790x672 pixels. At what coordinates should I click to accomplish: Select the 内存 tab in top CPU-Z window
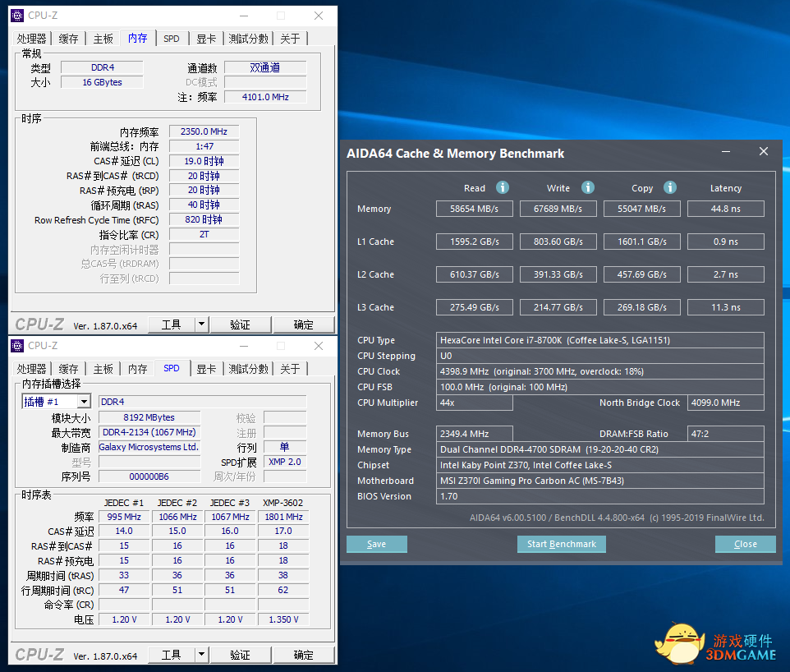pyautogui.click(x=137, y=38)
